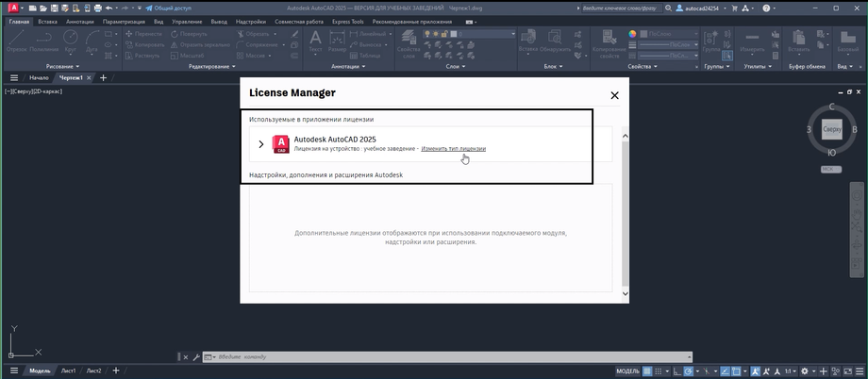
Task: Close the License Manager dialog
Action: (x=614, y=96)
